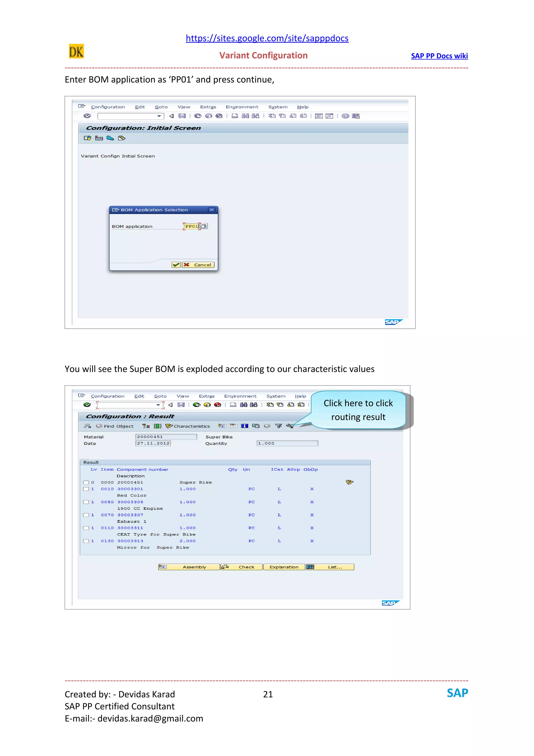534x756 pixels.
Task: Click the green bracket select-all icon in Result toolbar
Action: [157, 426]
